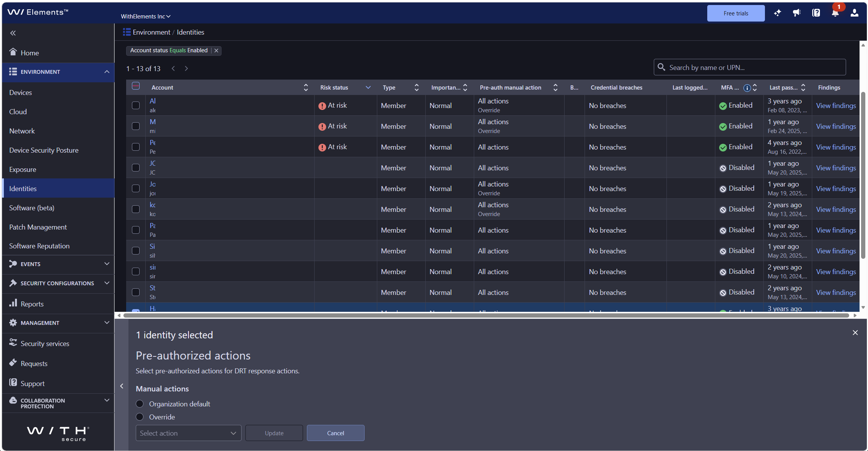This screenshot has width=868, height=451.
Task: Click the Update button
Action: (x=274, y=433)
